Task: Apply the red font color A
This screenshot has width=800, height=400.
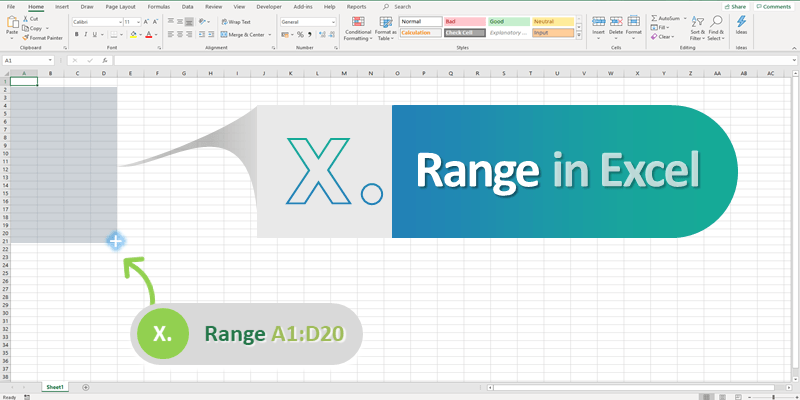Action: coord(148,35)
